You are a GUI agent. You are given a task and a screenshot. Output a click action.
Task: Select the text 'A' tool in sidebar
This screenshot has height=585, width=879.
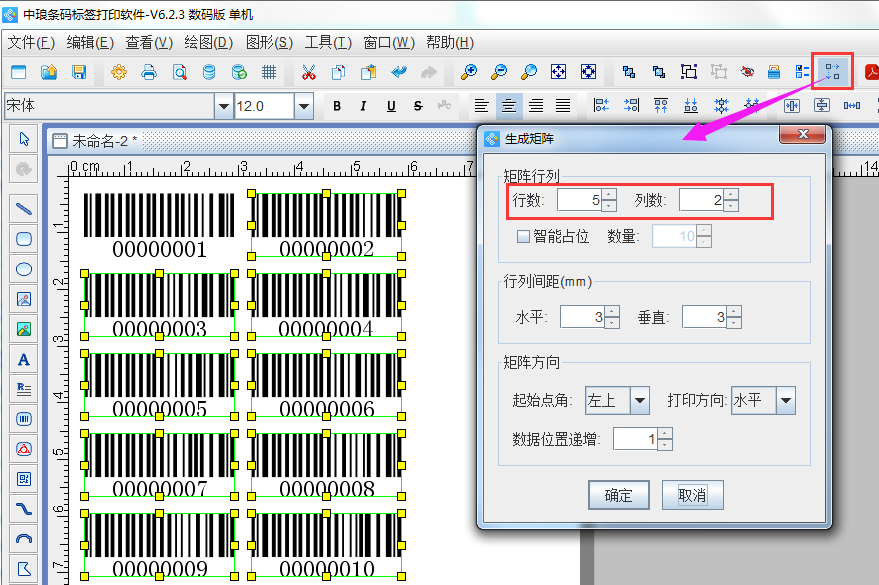click(24, 359)
